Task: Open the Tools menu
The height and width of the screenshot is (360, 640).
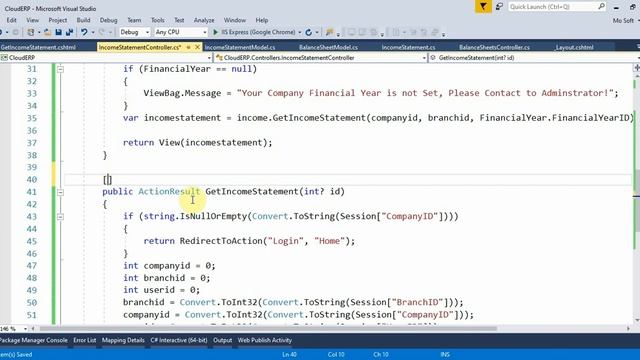Action: click(x=158, y=20)
